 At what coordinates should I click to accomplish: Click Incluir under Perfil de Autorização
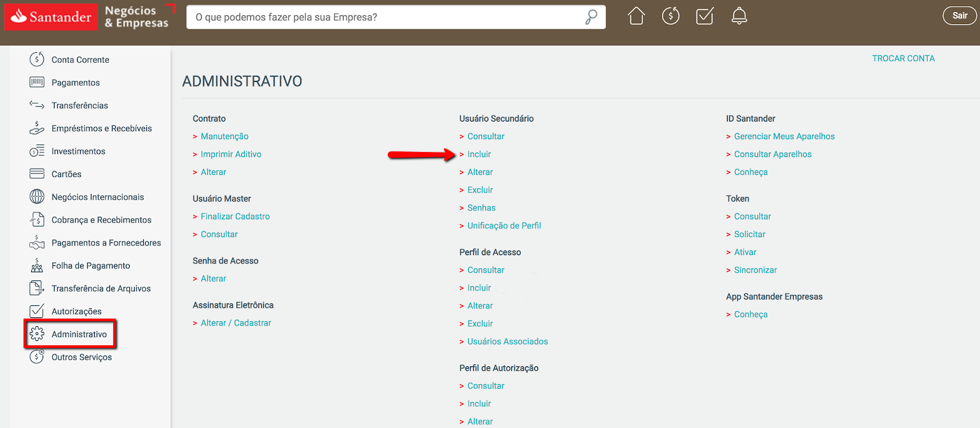479,403
